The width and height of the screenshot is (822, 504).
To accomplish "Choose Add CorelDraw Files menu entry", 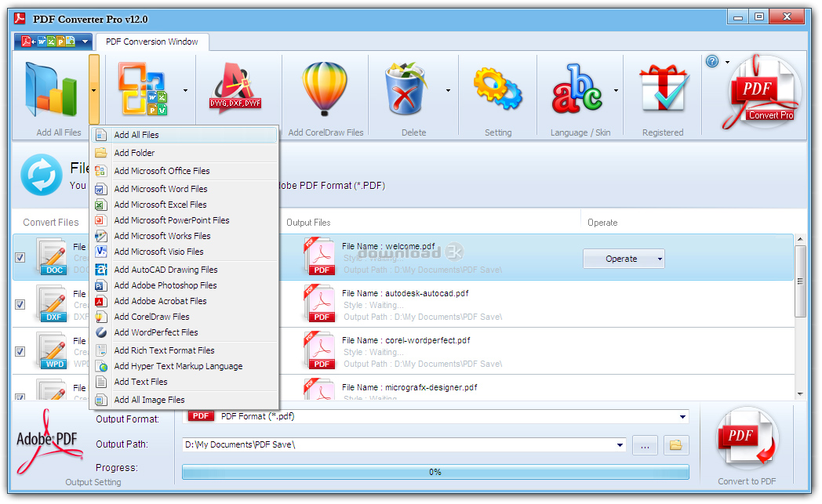I will pos(184,317).
